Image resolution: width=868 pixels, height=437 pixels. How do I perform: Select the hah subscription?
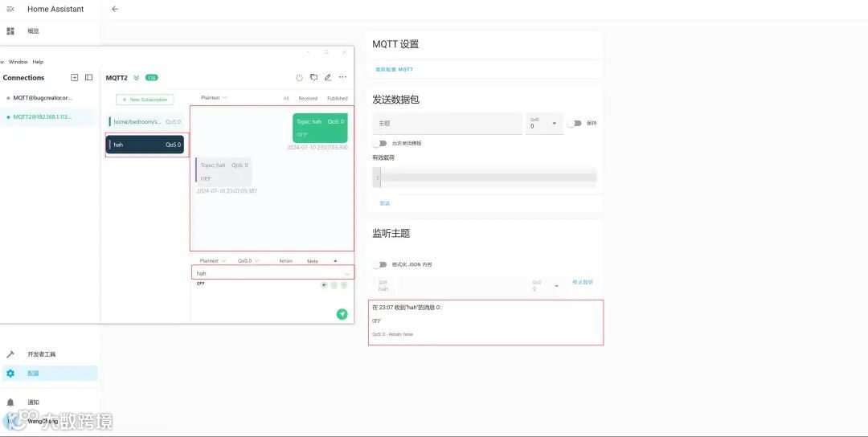click(x=145, y=145)
